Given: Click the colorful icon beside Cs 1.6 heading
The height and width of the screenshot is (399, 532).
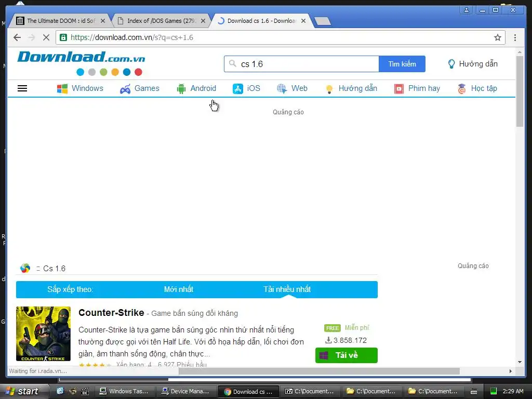Looking at the screenshot, I should coord(25,269).
